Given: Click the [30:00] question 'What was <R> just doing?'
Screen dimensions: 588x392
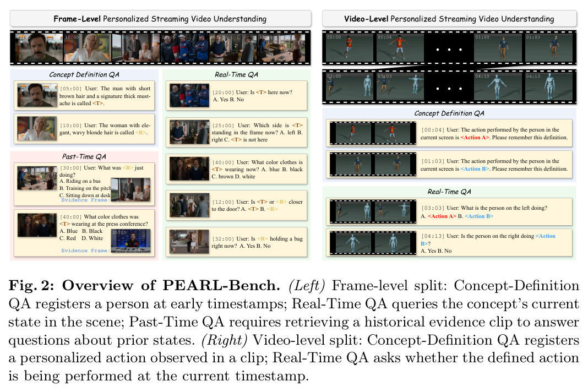Looking at the screenshot, I should coord(101,171).
